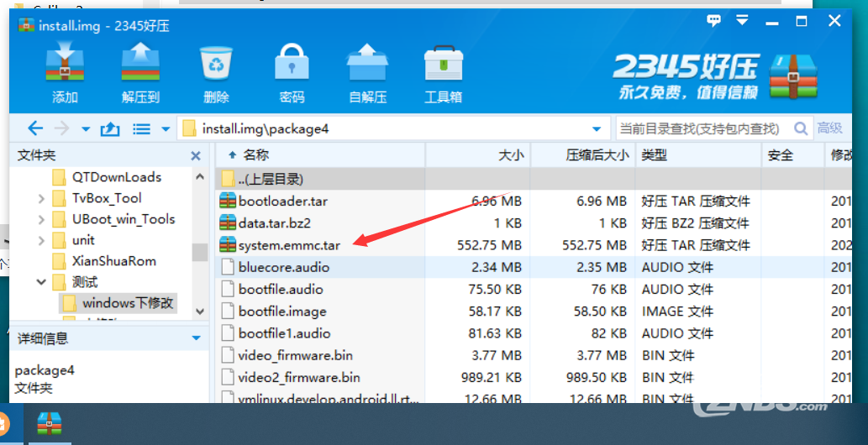Click the list view mode icon
The height and width of the screenshot is (445, 868).
tap(142, 129)
